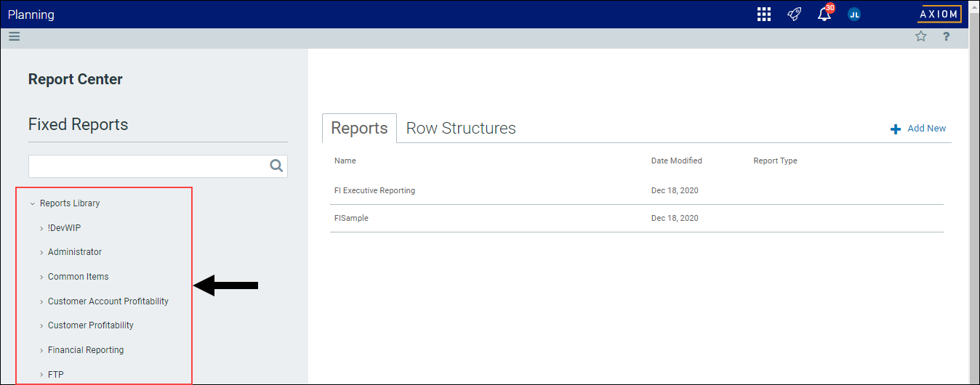Click the Add New link
The image size is (980, 385).
(918, 129)
